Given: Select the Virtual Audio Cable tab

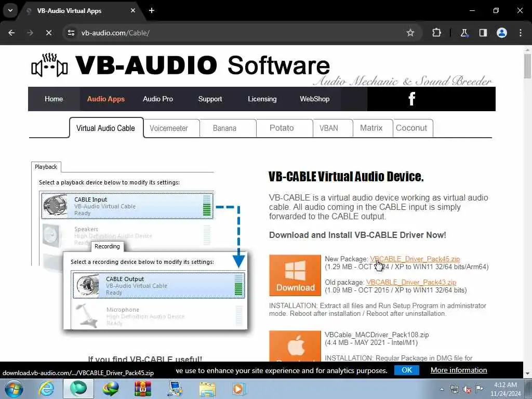Looking at the screenshot, I should [x=106, y=128].
